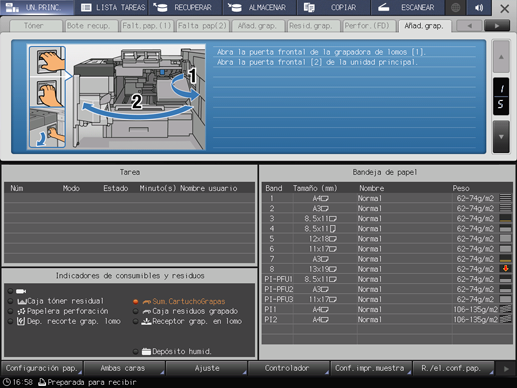The image size is (517, 388).
Task: Select PI-PFU3 11x17 tray row
Action: click(387, 299)
